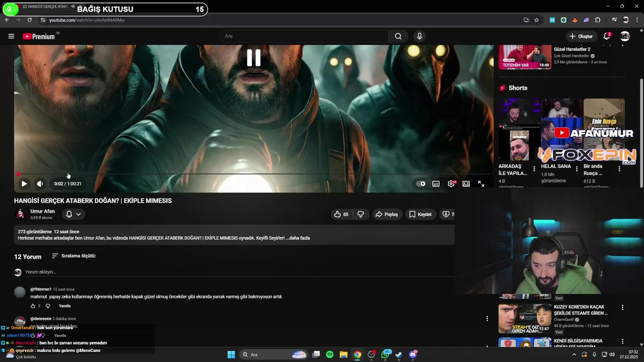Open the YouTube hamburger guide menu
The height and width of the screenshot is (362, 644).
(11, 36)
